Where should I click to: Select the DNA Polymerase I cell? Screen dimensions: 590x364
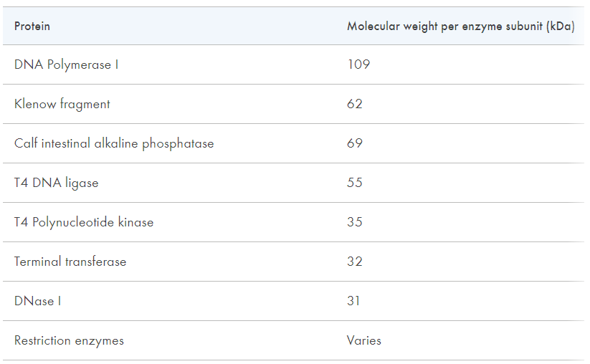66,64
